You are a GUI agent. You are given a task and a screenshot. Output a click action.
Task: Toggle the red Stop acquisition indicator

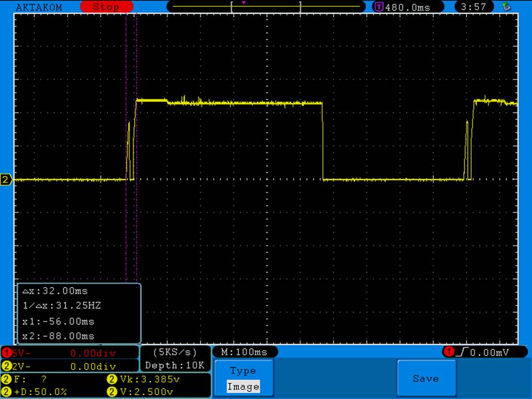[106, 7]
